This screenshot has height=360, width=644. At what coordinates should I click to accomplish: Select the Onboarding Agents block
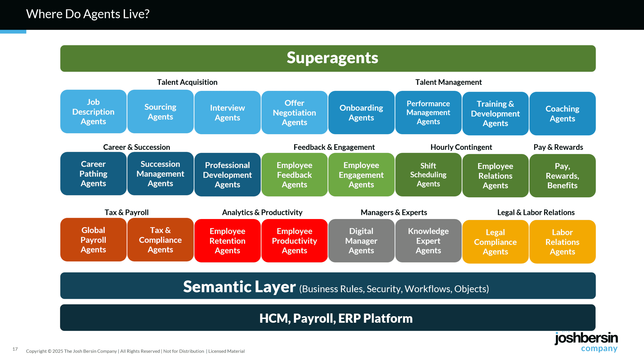click(361, 113)
